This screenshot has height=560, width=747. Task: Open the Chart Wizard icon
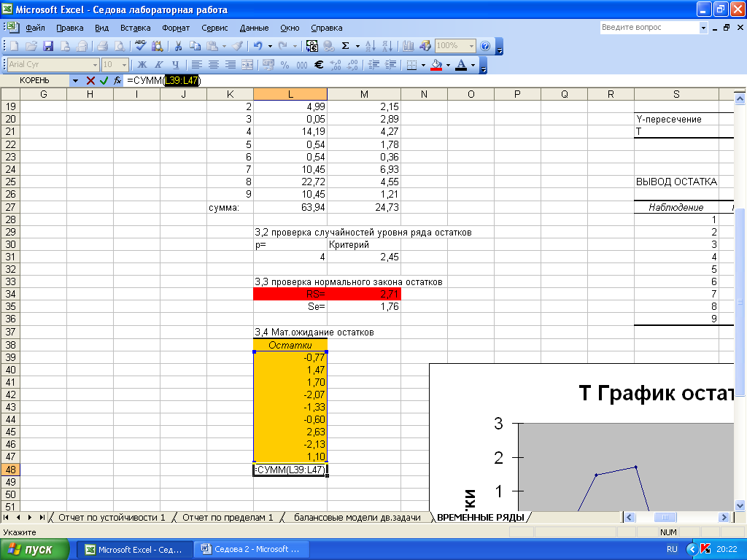click(409, 46)
